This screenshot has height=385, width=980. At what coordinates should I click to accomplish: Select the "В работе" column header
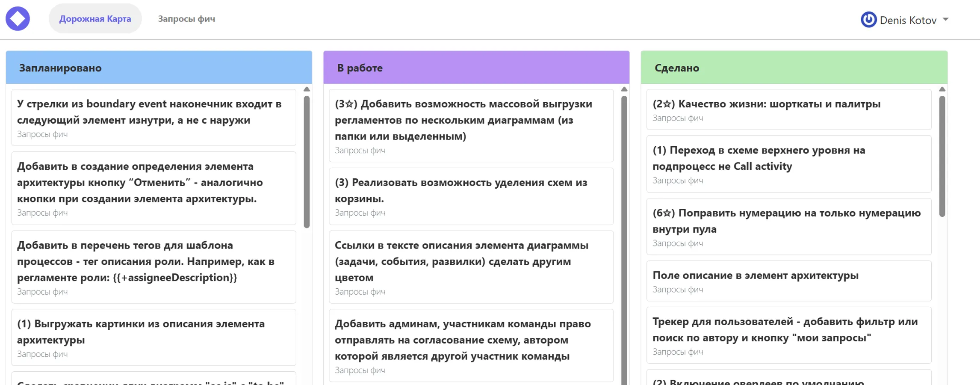click(x=360, y=68)
